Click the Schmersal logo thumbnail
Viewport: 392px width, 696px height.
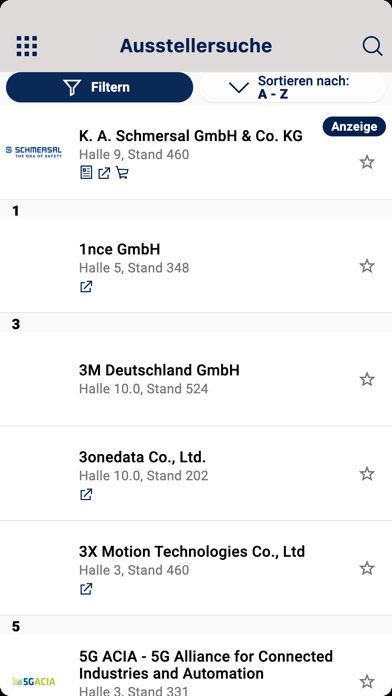[34, 152]
